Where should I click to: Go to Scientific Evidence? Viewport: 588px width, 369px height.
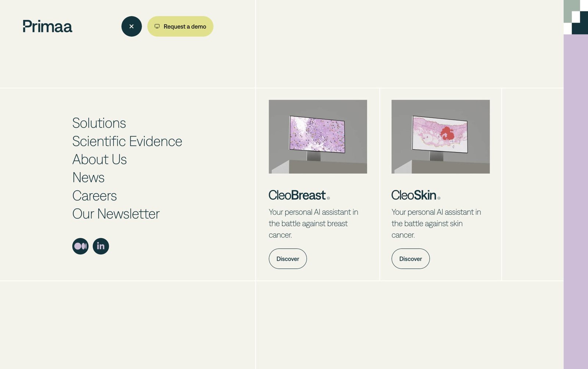click(x=127, y=141)
